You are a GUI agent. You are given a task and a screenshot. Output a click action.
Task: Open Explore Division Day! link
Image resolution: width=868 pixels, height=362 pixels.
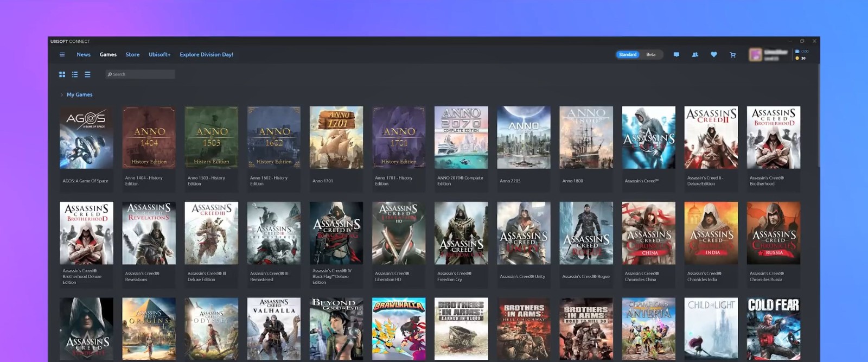coord(206,54)
